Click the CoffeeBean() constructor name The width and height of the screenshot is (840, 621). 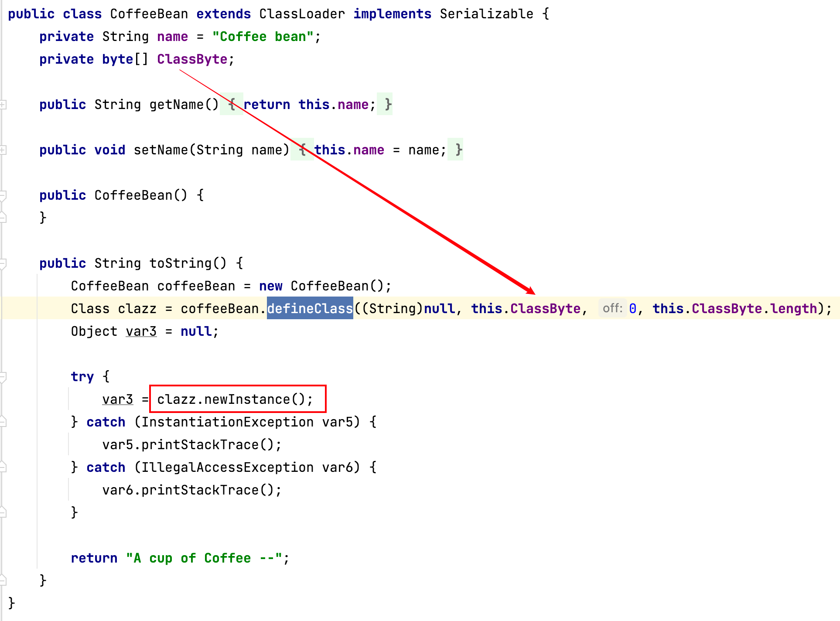coord(133,195)
